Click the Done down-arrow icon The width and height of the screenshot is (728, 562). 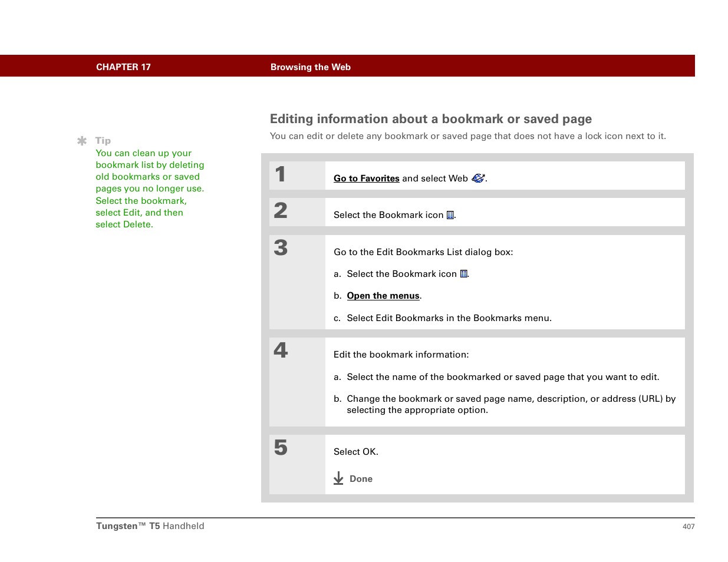pos(338,478)
